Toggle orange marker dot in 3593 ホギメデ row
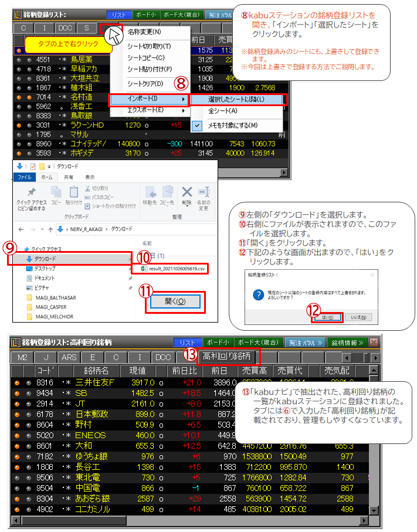This screenshot has width=417, height=532. (x=19, y=153)
